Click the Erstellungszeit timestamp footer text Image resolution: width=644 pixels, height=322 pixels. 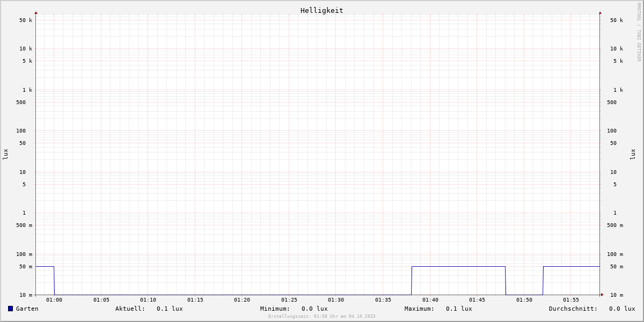[x=322, y=317]
